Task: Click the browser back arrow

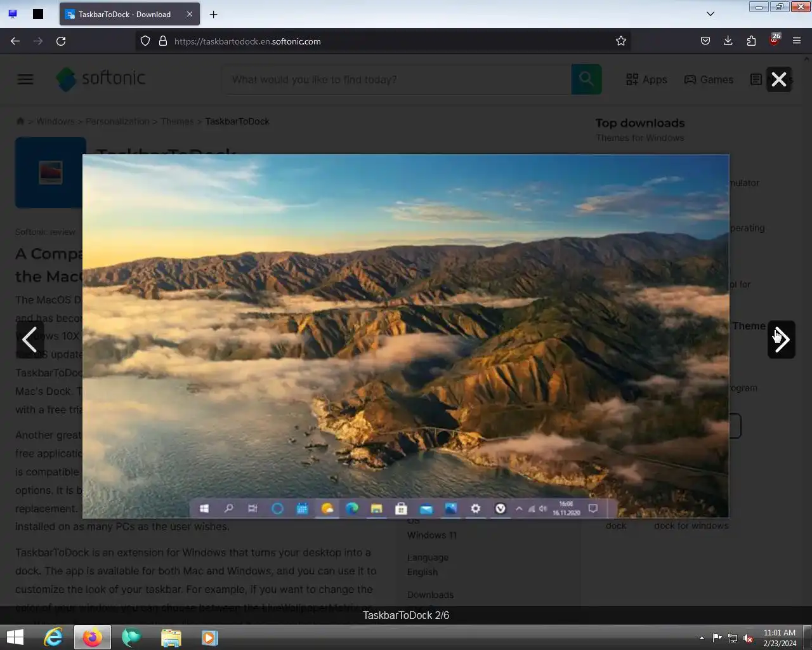Action: pos(15,41)
